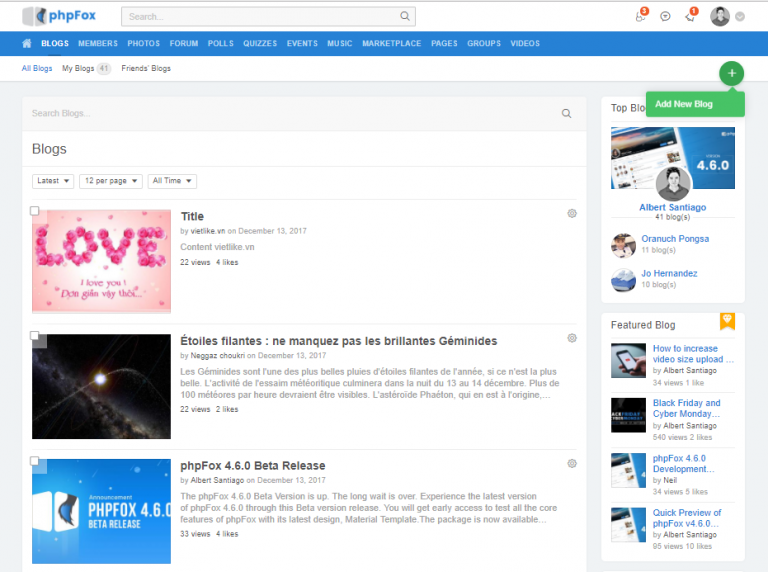The width and height of the screenshot is (768, 572).
Task: Click the Add New Blog tooltip button
Action: [696, 104]
